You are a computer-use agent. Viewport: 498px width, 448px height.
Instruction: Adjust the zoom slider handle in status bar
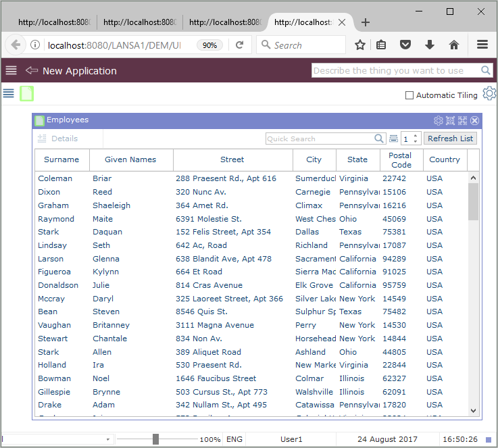tap(155, 439)
